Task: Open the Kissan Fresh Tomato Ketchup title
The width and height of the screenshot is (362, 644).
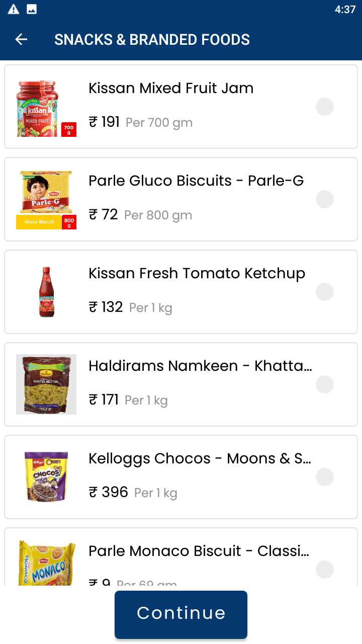Action: pos(197,273)
